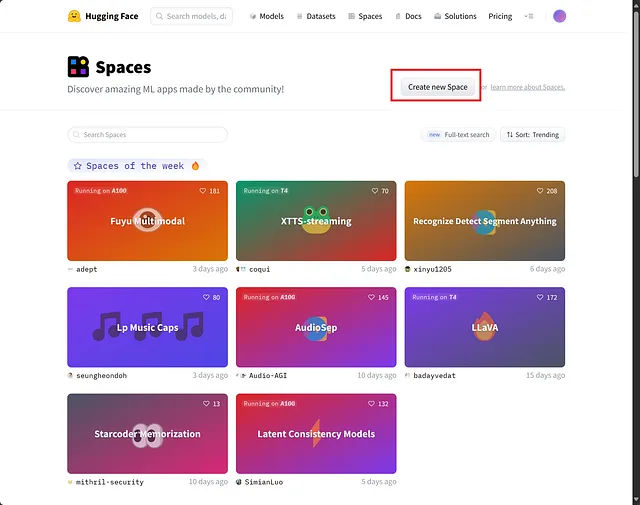Click the Running on T4 badge on LLaVA

tap(434, 297)
